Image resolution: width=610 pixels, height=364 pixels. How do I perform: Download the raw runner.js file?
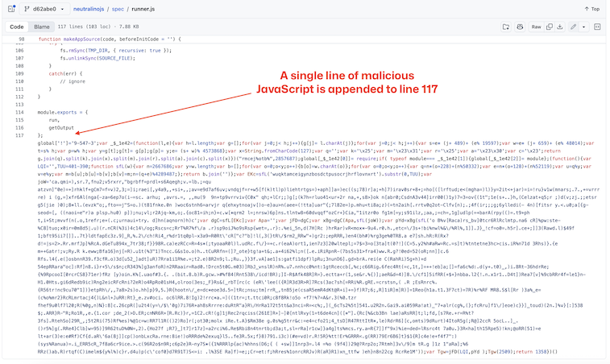pos(560,27)
